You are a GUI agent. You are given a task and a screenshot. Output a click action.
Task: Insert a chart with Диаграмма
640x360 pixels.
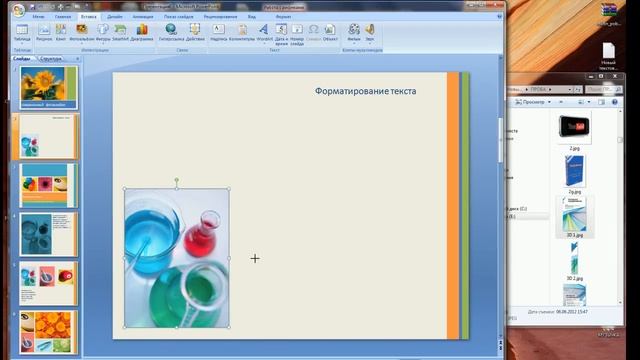click(142, 33)
